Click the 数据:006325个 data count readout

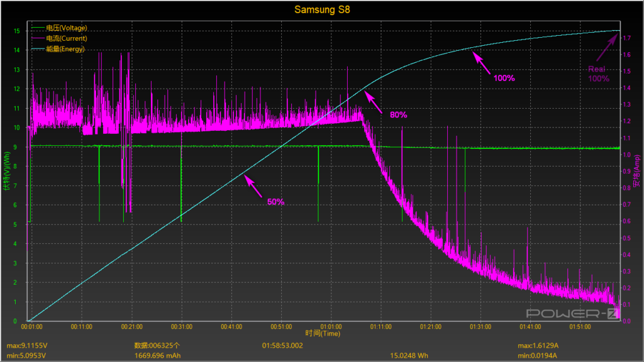coord(157,346)
